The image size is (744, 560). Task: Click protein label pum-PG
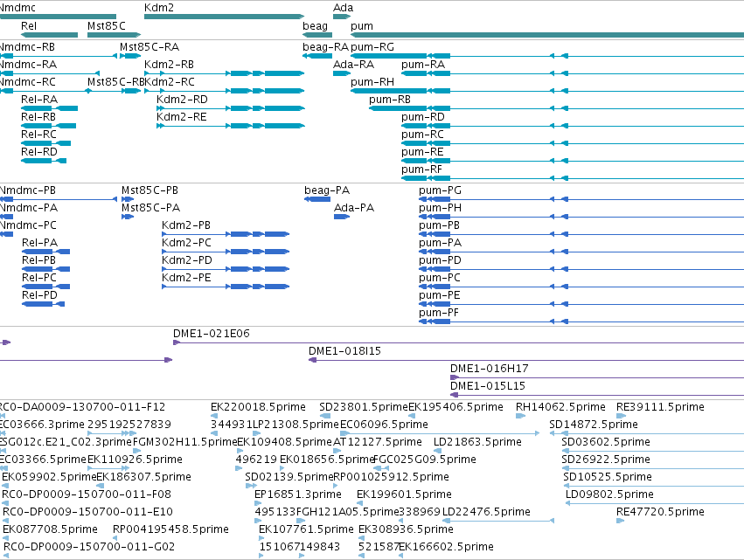pyautogui.click(x=441, y=190)
